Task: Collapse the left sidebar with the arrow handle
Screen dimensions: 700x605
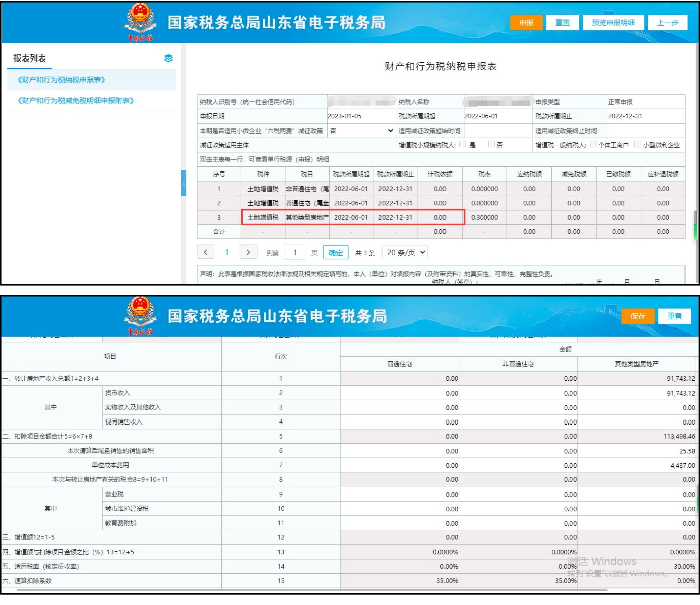Action: [x=184, y=183]
